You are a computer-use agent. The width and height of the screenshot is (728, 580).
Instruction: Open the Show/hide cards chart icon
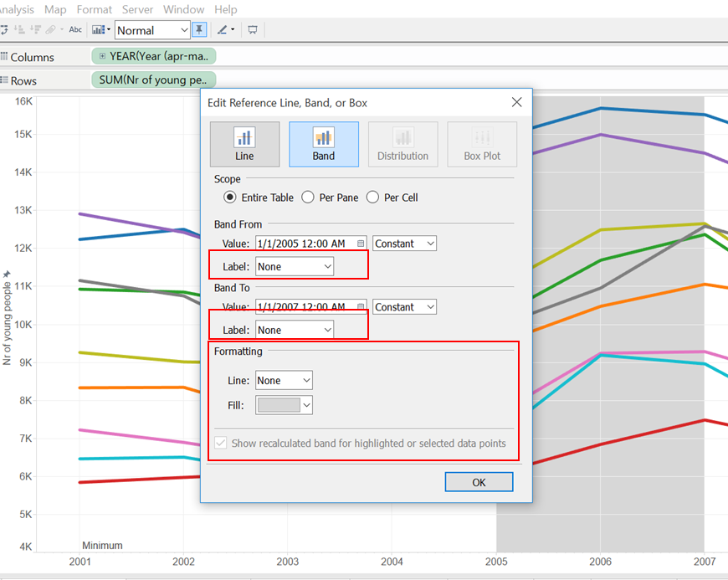[99, 30]
